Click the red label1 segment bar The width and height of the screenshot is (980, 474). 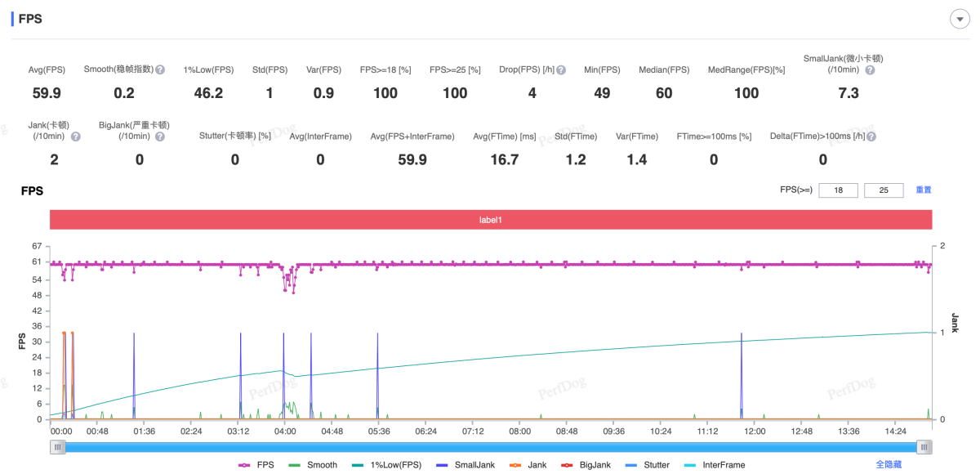[490, 220]
